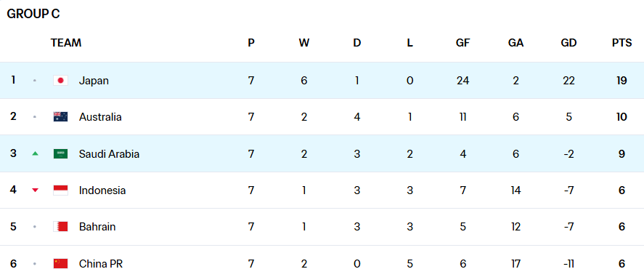The width and height of the screenshot is (644, 277).
Task: Click the GD column header
Action: click(x=568, y=43)
